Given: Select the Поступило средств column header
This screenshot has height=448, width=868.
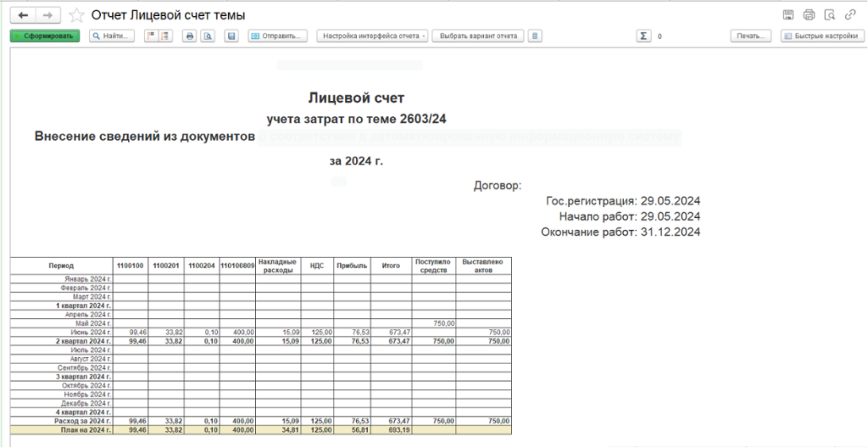Looking at the screenshot, I should click(434, 266).
